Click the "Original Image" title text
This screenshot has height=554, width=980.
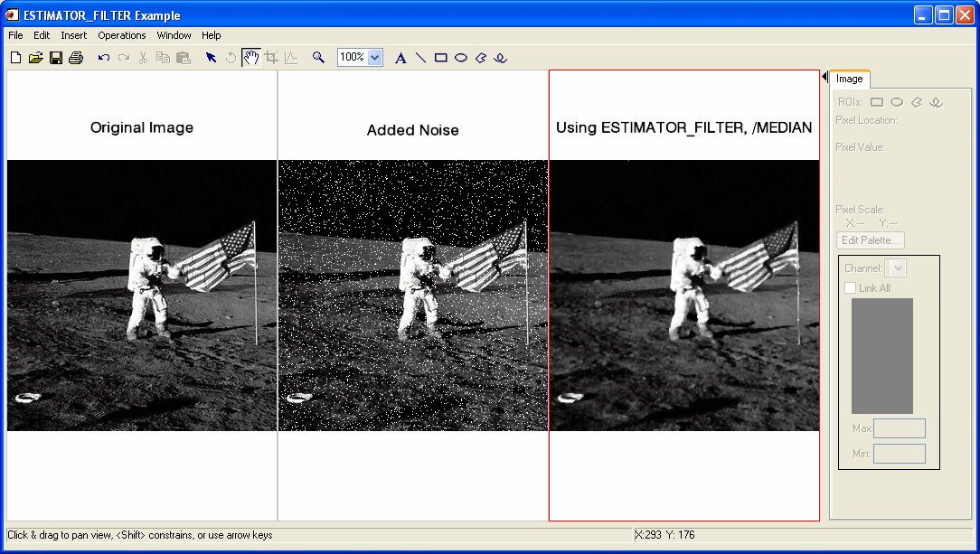coord(142,128)
